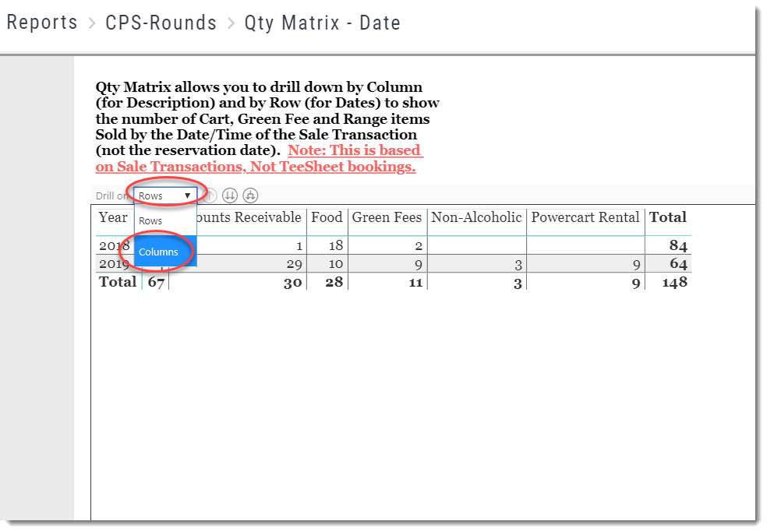Click the 2019 row label to drill down

pos(113,264)
